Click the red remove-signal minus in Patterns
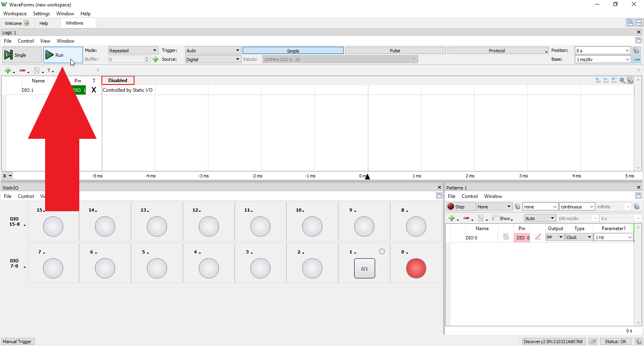The width and height of the screenshot is (644, 346). click(x=466, y=218)
